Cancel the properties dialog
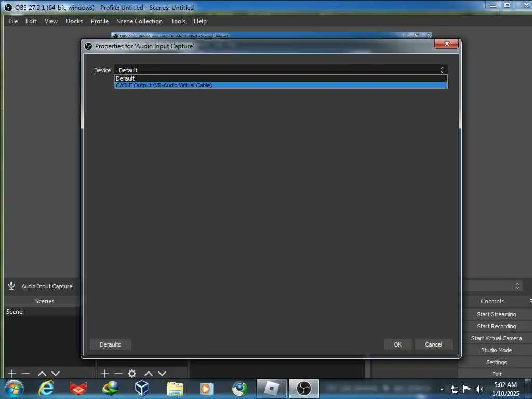The width and height of the screenshot is (532, 399). 434,344
